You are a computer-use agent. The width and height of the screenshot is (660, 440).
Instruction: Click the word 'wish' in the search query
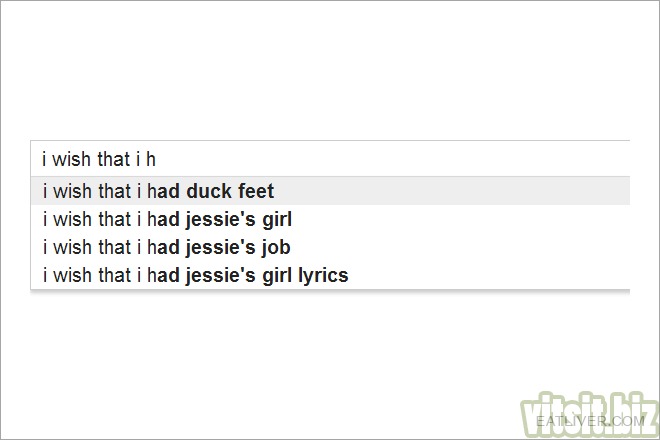pos(71,159)
